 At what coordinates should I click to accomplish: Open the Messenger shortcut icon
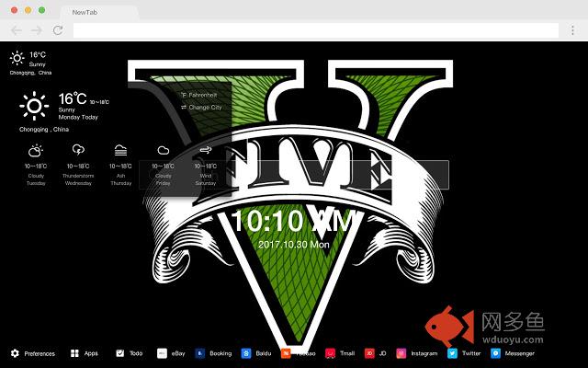(495, 353)
